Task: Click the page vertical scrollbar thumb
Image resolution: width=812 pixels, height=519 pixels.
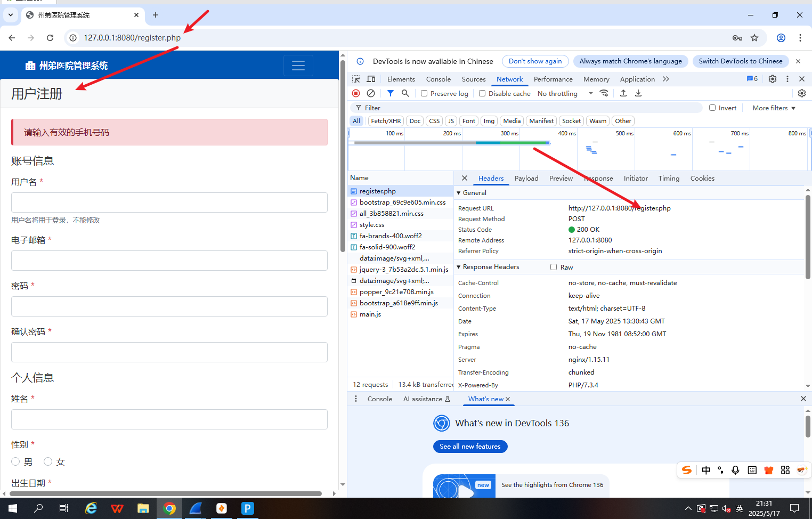Action: [343, 155]
